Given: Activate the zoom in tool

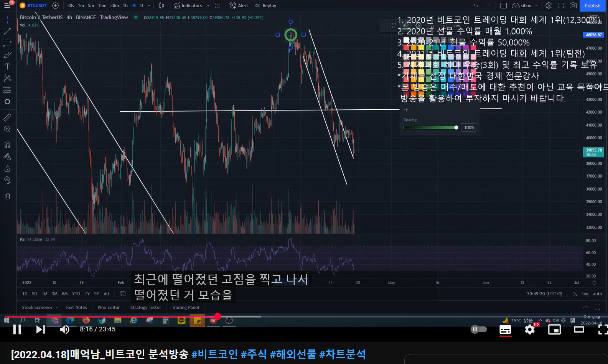Looking at the screenshot, I should 7,129.
